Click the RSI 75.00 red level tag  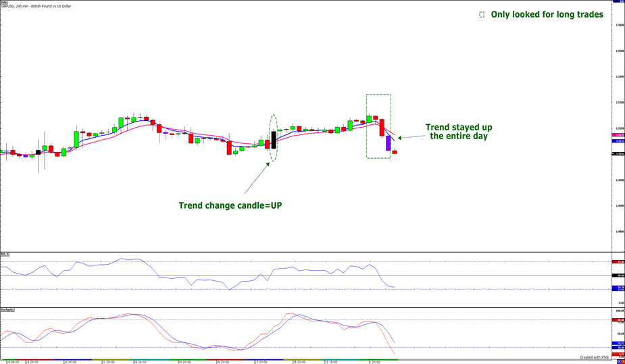point(618,261)
